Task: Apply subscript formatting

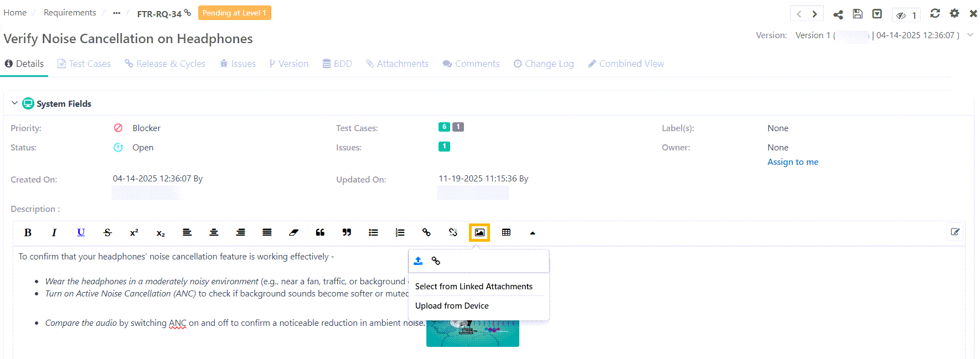Action: click(161, 232)
